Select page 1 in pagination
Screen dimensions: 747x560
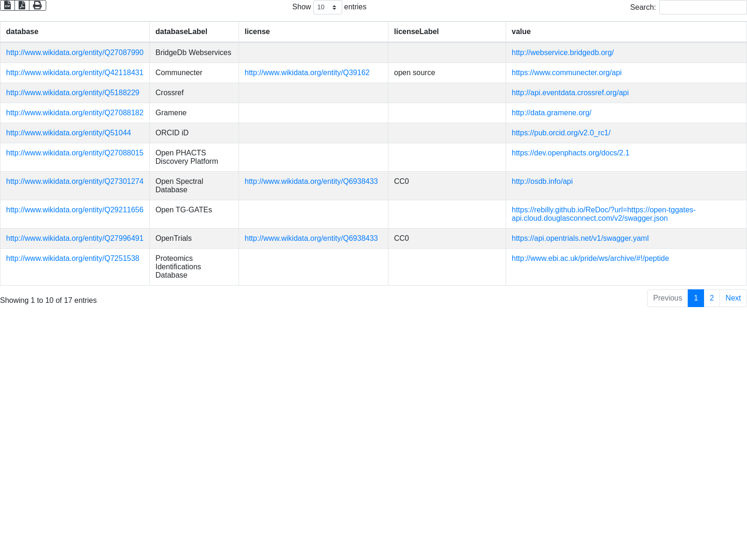coord(696,298)
